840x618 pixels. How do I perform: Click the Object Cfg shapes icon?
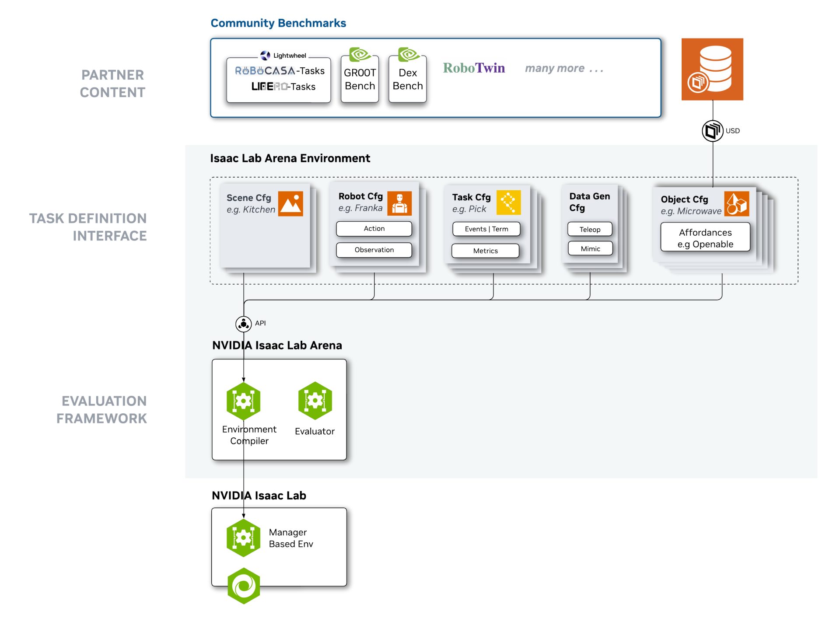tap(737, 204)
